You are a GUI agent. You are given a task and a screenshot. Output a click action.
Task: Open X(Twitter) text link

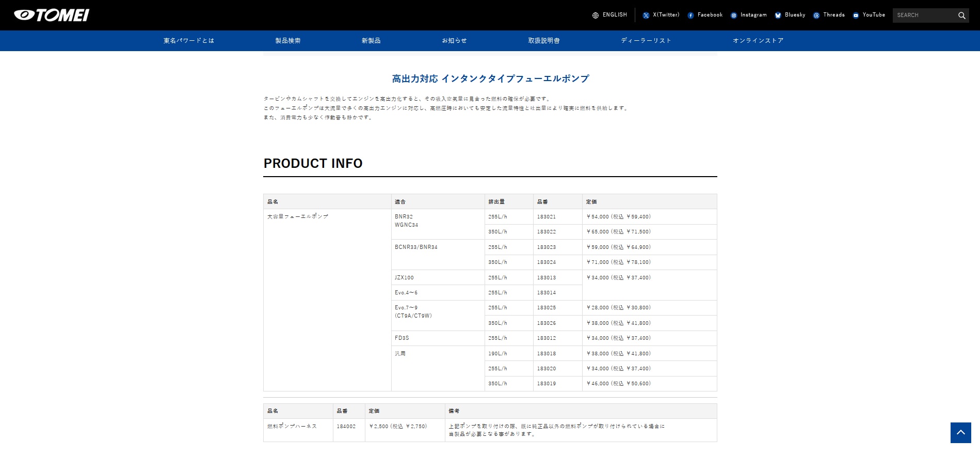[x=666, y=15]
